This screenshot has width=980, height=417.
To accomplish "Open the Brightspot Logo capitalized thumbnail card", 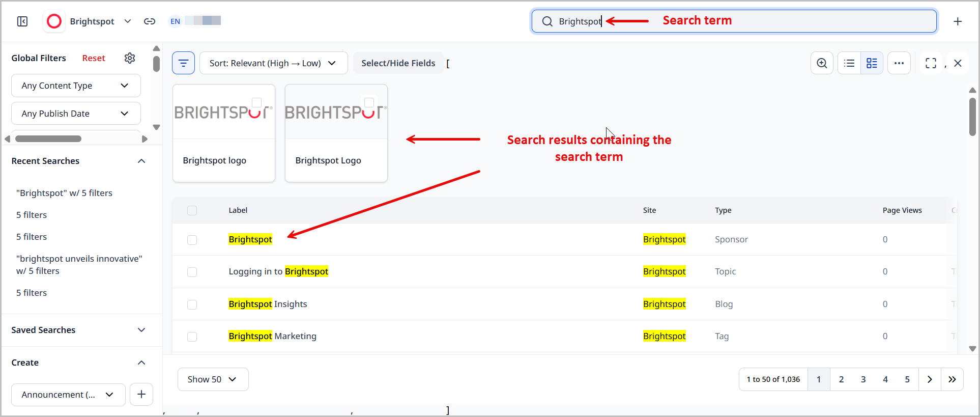I will [336, 133].
